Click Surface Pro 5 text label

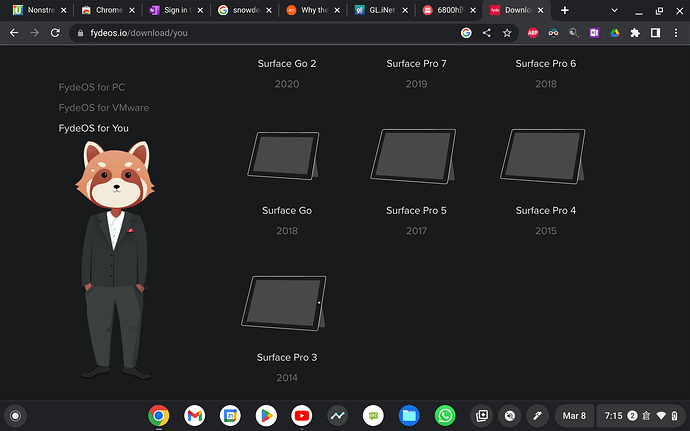[x=416, y=210]
